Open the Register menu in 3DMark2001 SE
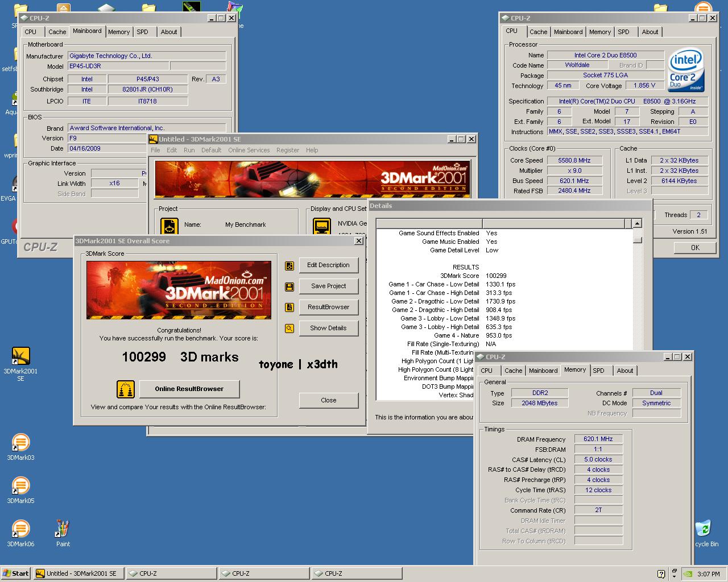This screenshot has width=728, height=582. tap(288, 150)
